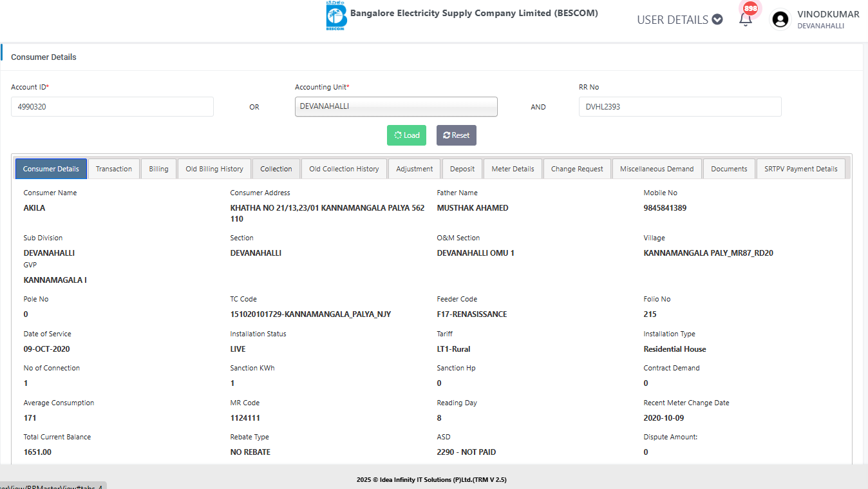This screenshot has height=489, width=868.
Task: Click the user profile avatar icon
Action: point(780,19)
